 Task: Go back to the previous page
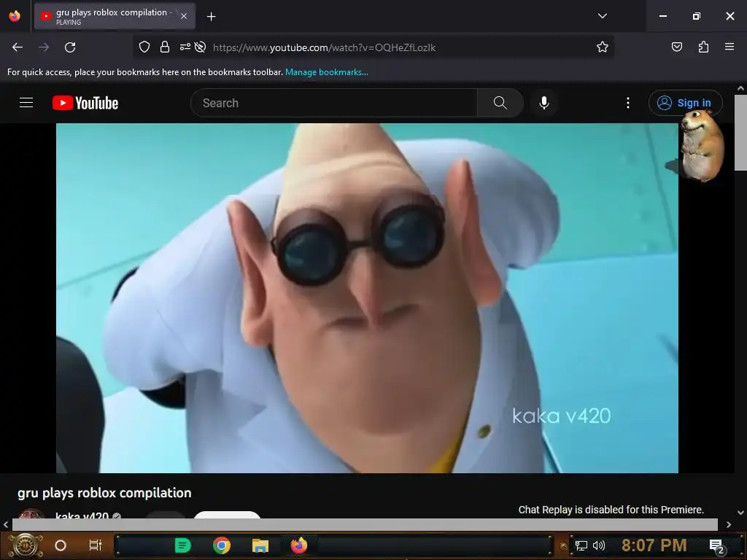pyautogui.click(x=18, y=47)
